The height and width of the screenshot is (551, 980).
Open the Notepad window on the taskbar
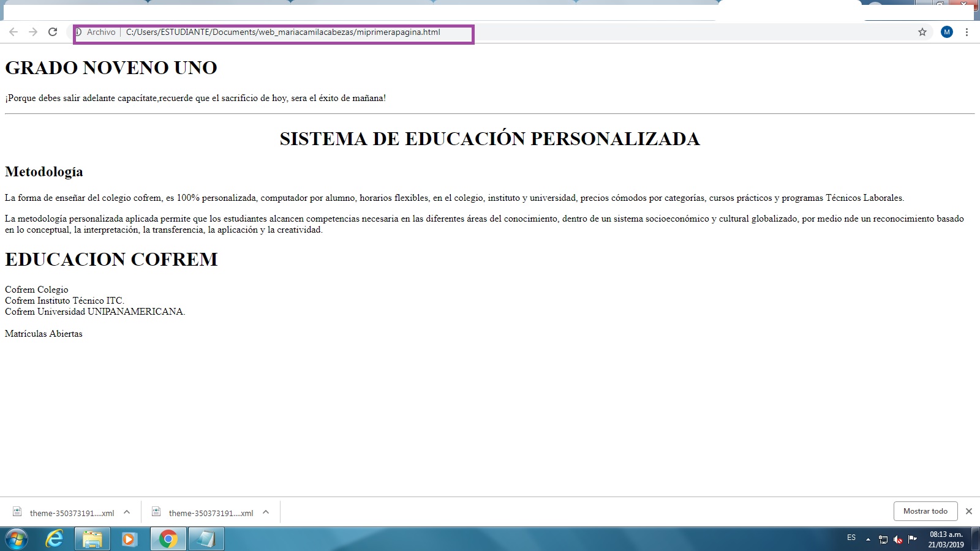(x=206, y=539)
